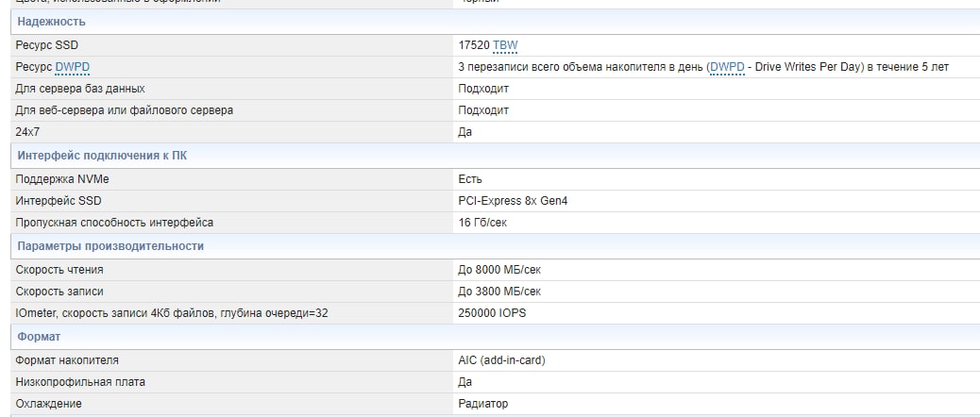Viewport: 980px width, 417px height.
Task: Click the Ресурс SSD row label
Action: point(47,45)
